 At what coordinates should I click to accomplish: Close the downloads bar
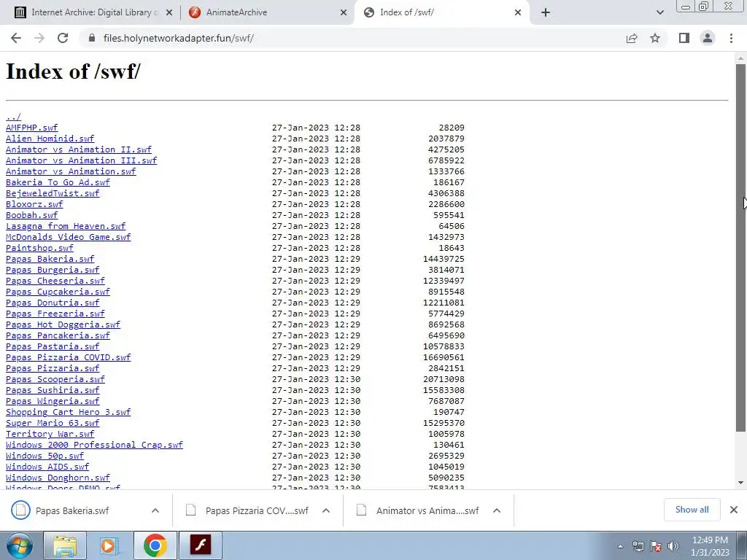click(734, 510)
